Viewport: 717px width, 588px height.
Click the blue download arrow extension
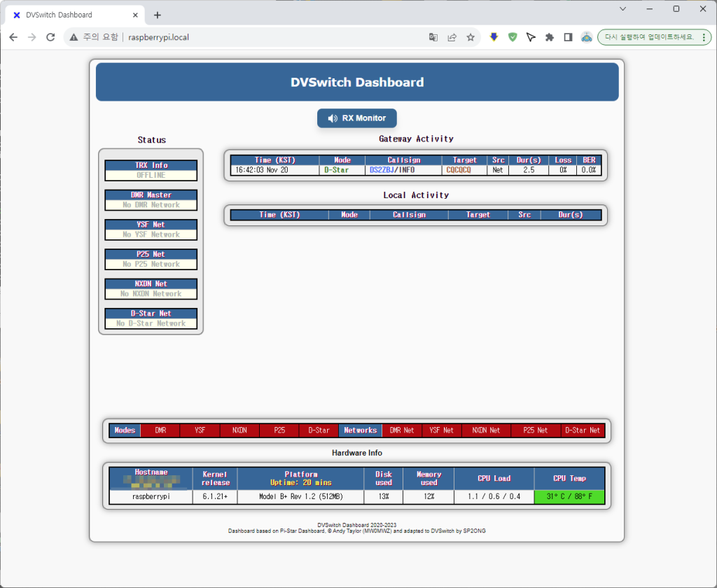pos(494,37)
